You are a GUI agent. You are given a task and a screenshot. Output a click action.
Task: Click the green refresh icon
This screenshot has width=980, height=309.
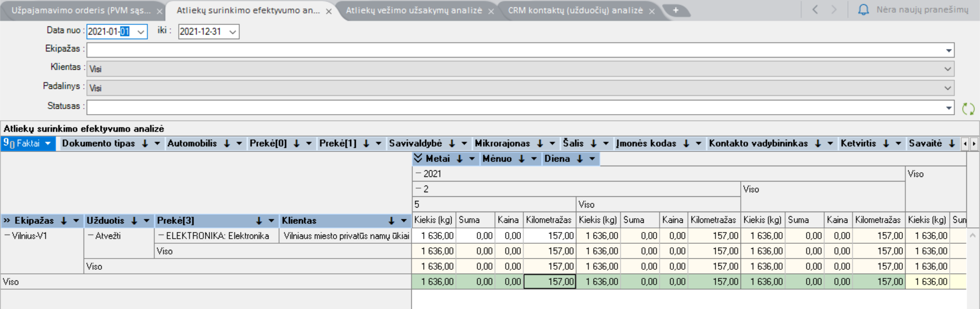click(x=968, y=109)
